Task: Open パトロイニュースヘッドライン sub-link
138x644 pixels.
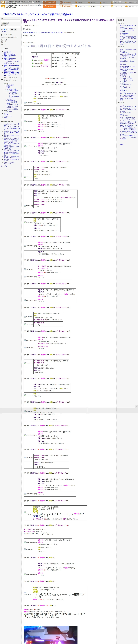Action: coord(15,94)
